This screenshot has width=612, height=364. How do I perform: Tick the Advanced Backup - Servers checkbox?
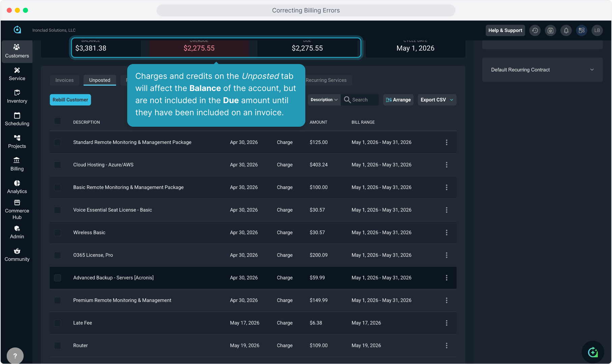pyautogui.click(x=58, y=278)
